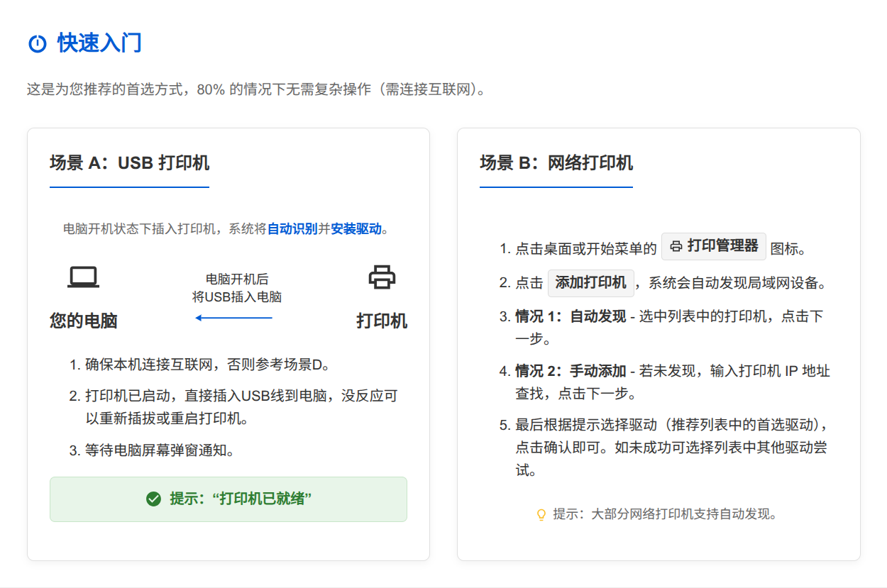887x588 pixels.
Task: Click the blue underline below 场景 A heading
Action: 128,187
